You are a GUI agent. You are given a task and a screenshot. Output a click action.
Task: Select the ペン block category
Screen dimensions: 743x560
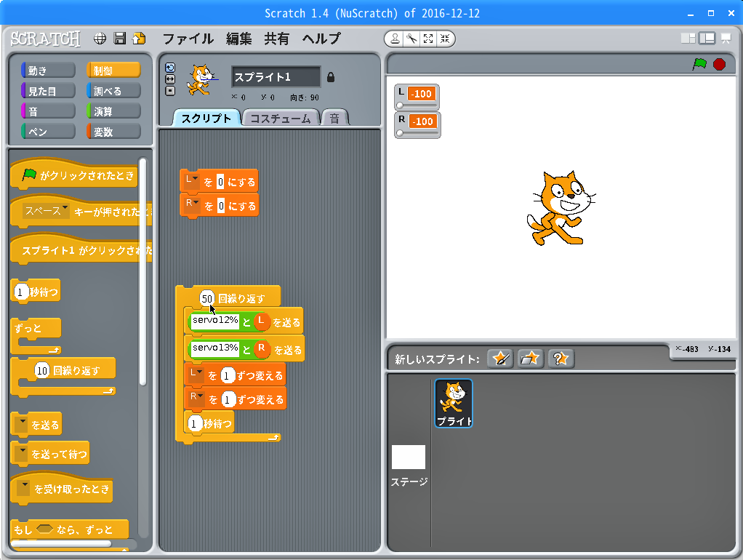click(x=48, y=132)
